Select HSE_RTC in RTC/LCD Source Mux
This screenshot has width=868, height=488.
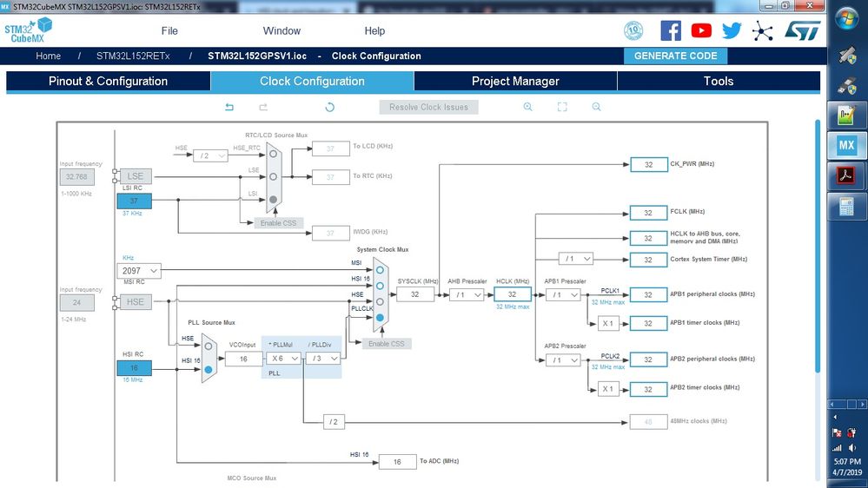point(273,155)
